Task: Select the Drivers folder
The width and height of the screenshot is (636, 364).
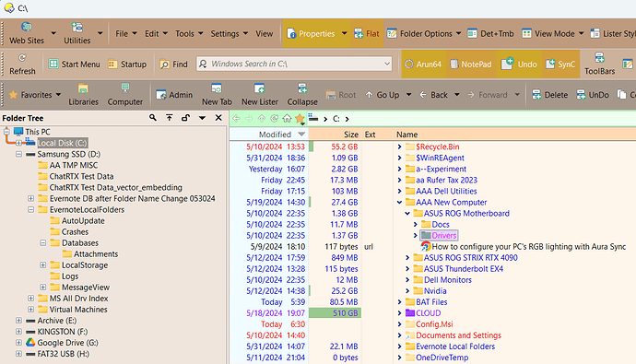Action: click(443, 236)
